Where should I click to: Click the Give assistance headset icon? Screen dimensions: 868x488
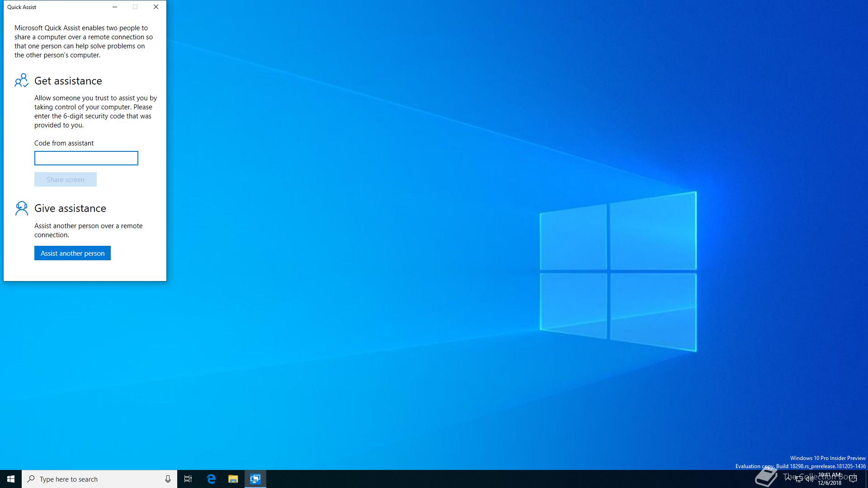pos(21,208)
